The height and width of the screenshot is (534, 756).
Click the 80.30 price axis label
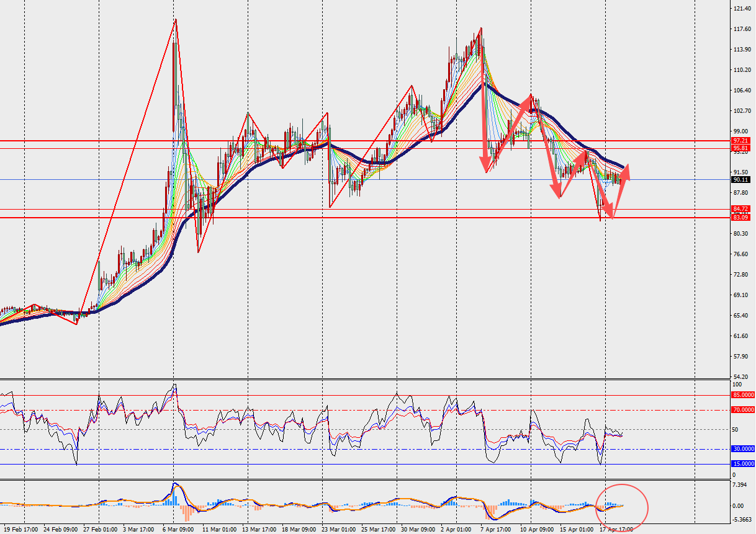click(740, 233)
